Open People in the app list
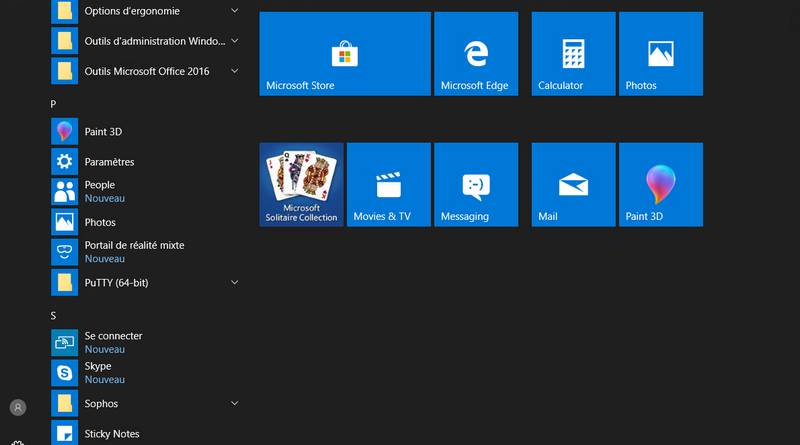Image resolution: width=800 pixels, height=445 pixels. [100, 191]
